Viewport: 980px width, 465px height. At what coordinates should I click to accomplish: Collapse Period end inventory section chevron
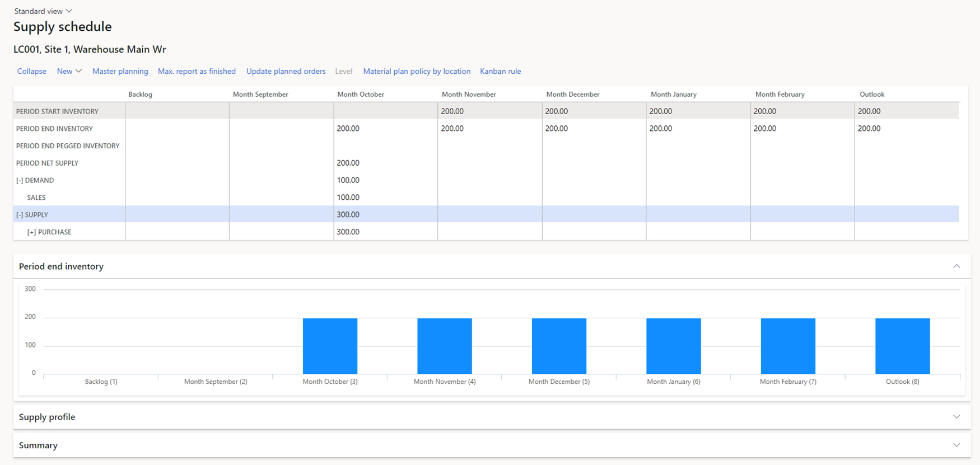(956, 266)
